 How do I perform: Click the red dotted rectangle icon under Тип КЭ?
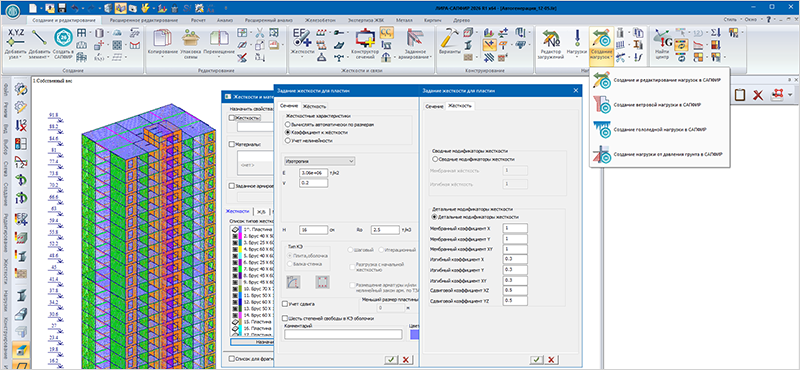point(322,282)
